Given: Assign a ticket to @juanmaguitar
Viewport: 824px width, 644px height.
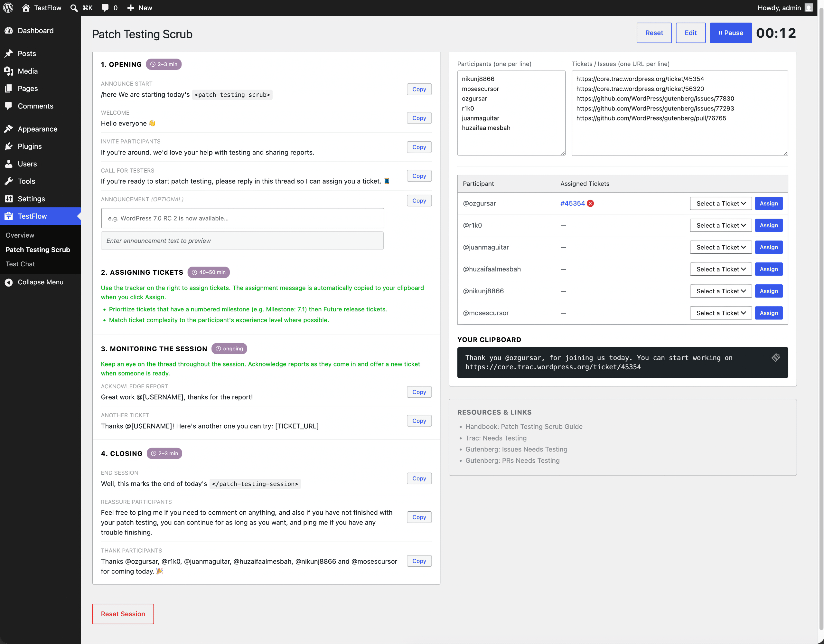Looking at the screenshot, I should 769,247.
